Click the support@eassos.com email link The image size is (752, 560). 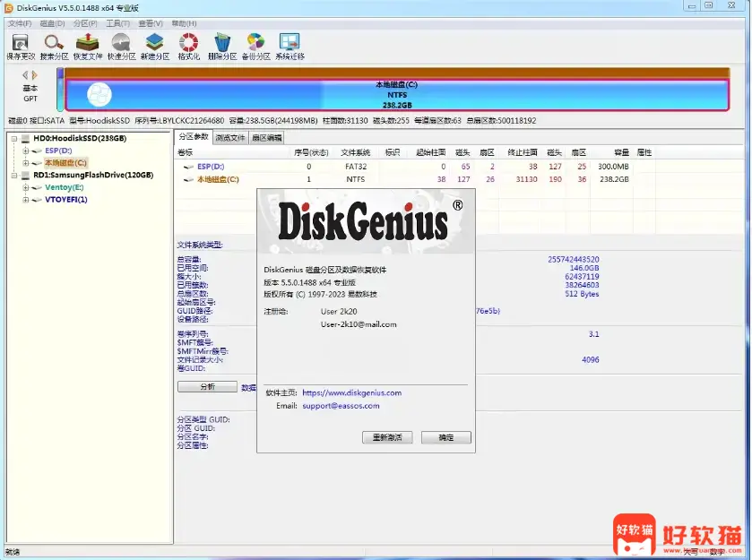point(341,406)
